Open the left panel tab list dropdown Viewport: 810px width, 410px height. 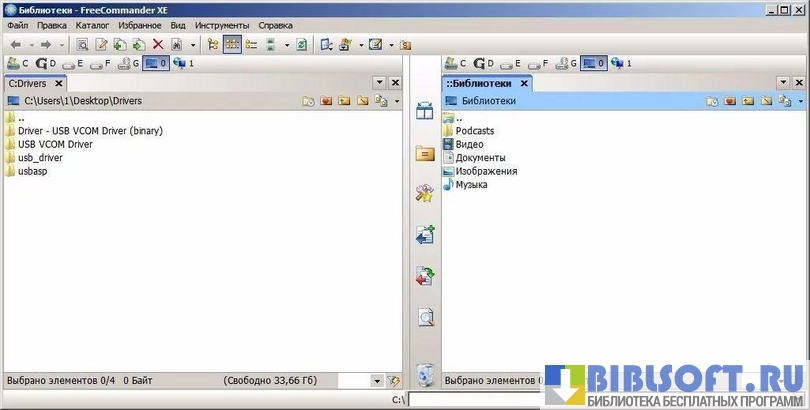pos(379,83)
